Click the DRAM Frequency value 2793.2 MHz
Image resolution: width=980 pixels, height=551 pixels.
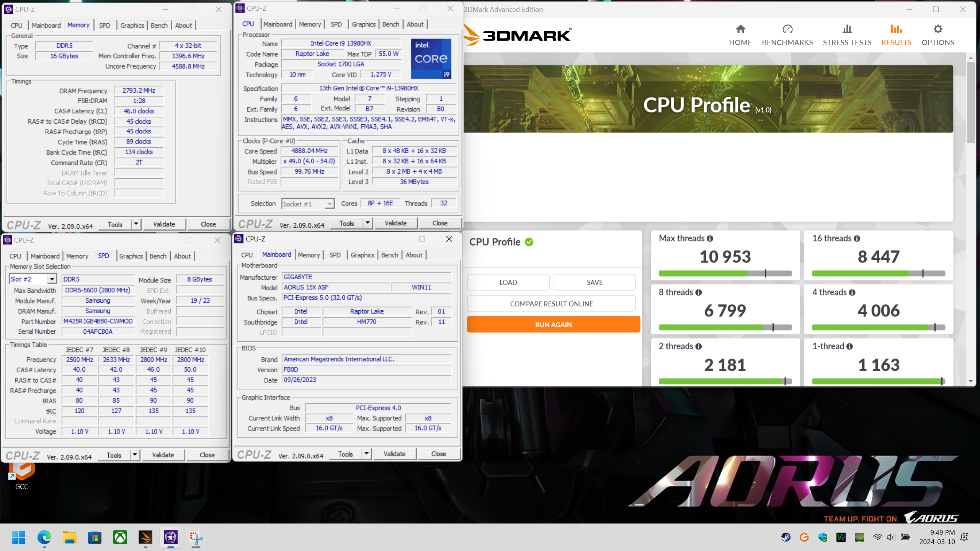(x=139, y=91)
